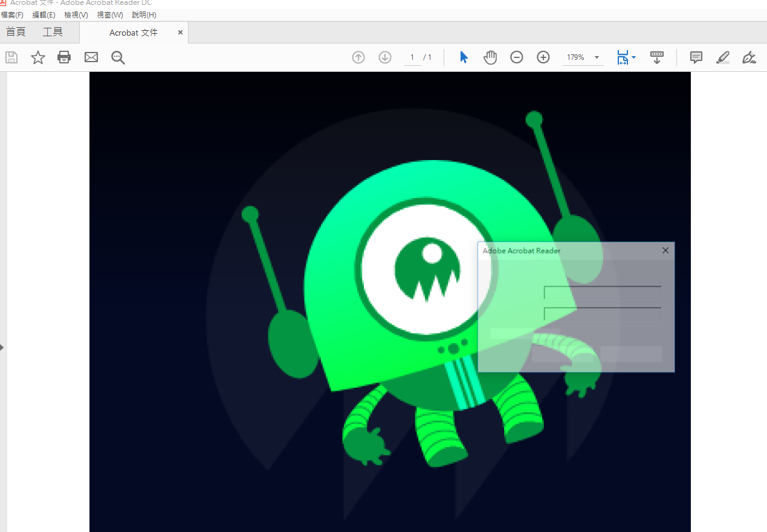Click the read mode keyboard-arrow icon
This screenshot has width=767, height=532.
656,57
